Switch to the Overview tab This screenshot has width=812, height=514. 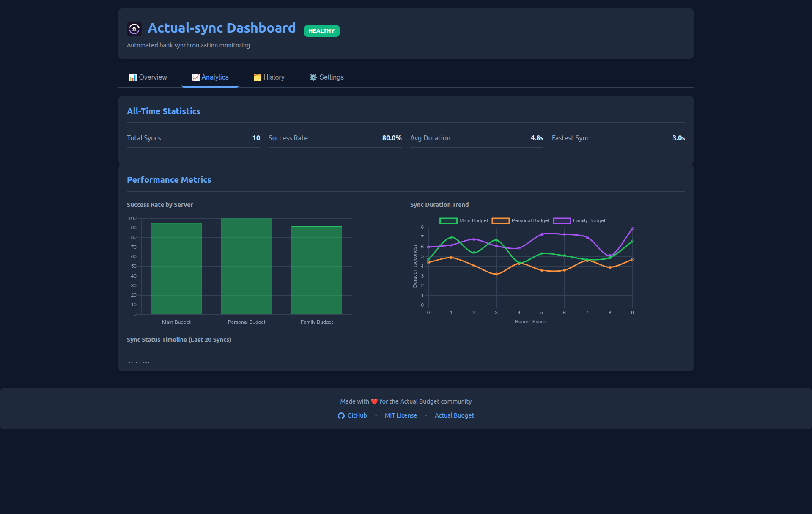click(148, 77)
